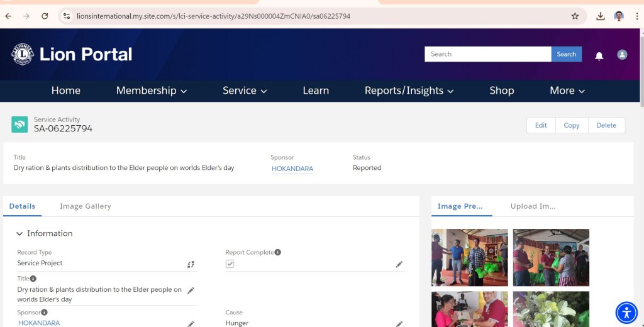
Task: Bookmark this page with star icon
Action: pyautogui.click(x=575, y=16)
